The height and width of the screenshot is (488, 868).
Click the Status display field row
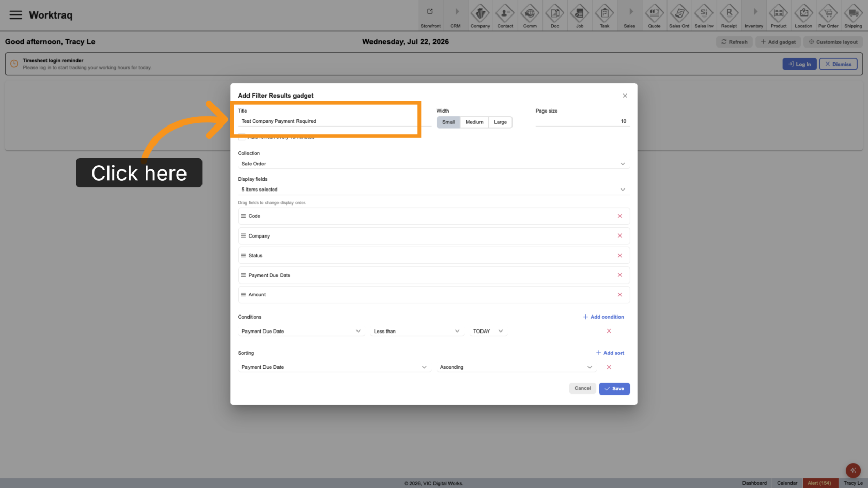point(433,256)
